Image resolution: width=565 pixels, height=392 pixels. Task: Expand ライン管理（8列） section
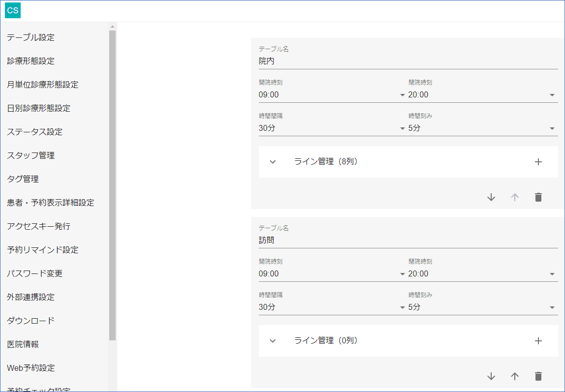tap(273, 162)
